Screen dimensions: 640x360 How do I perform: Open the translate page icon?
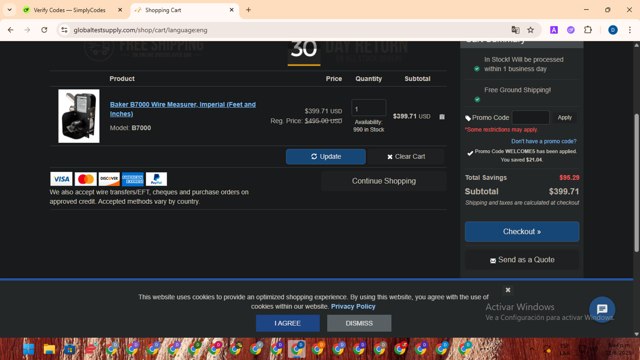point(516,30)
